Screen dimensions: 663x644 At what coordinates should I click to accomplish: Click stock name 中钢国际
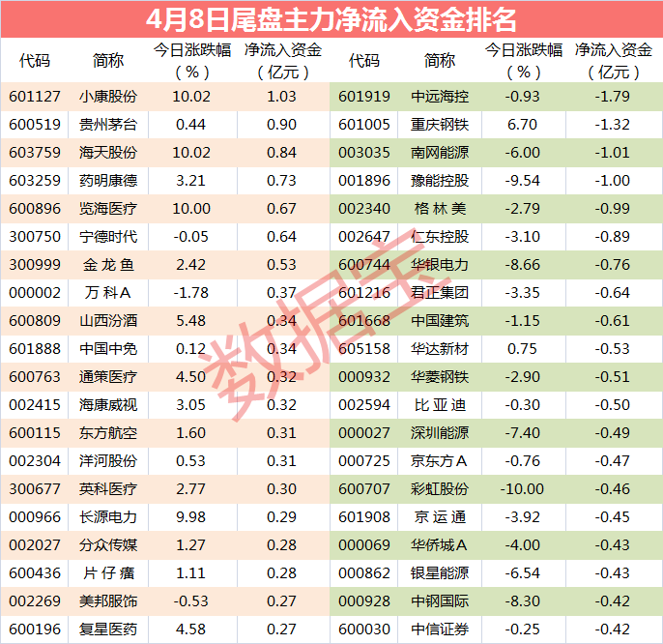coord(440,601)
